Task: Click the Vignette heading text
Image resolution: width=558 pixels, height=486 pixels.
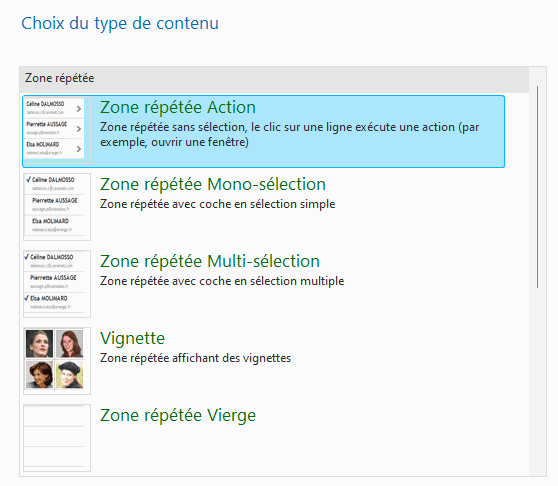Action: 132,338
